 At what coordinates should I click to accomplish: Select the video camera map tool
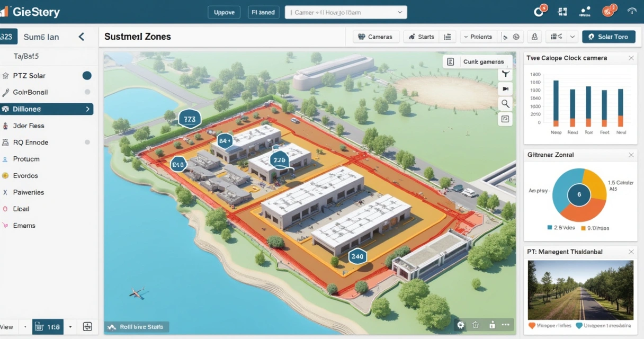point(506,89)
